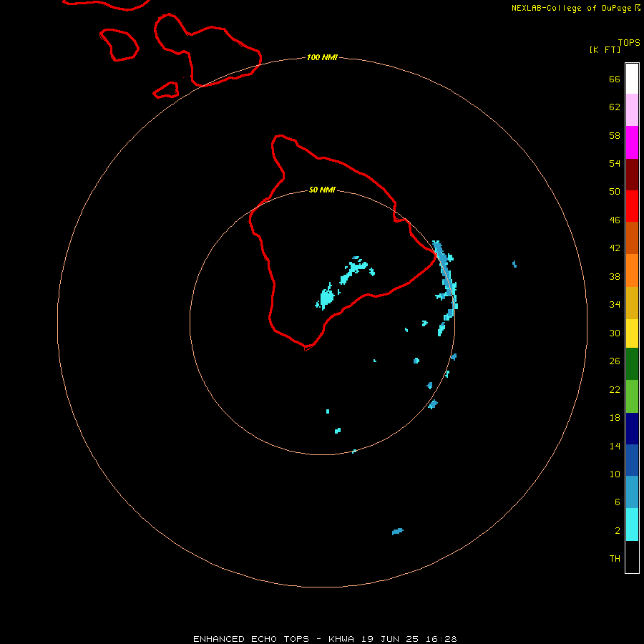The width and height of the screenshot is (644, 644).
Task: Click the light green legend swatch
Action: point(632,396)
